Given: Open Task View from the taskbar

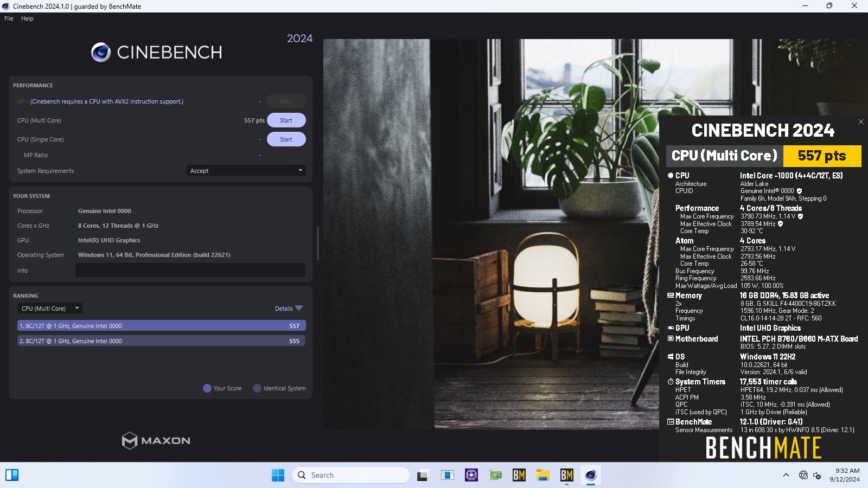Looking at the screenshot, I should [x=423, y=475].
